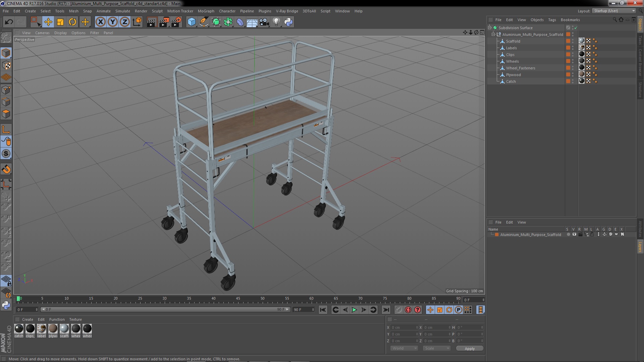Enable Polygons mode

6,114
